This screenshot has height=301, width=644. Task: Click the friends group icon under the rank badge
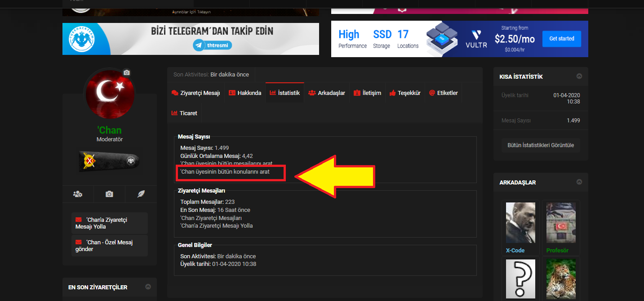click(x=78, y=194)
